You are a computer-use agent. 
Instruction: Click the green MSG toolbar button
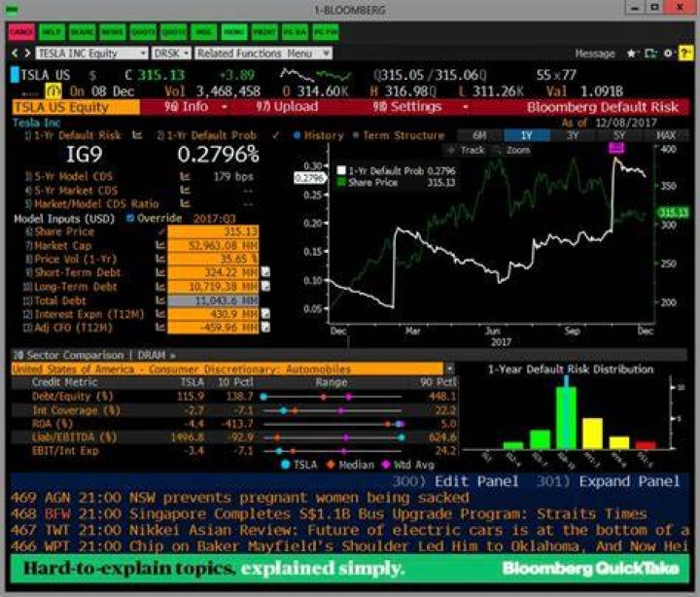pyautogui.click(x=204, y=32)
